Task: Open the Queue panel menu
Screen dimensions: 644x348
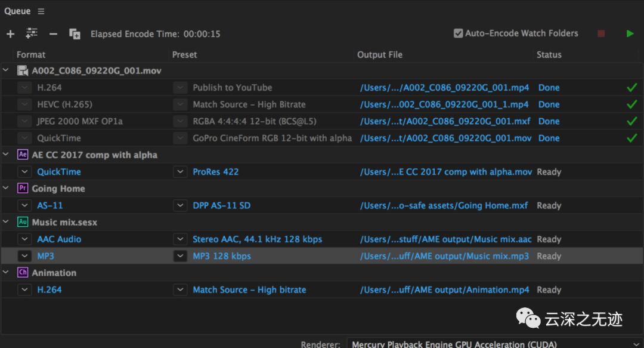Action: [41, 11]
